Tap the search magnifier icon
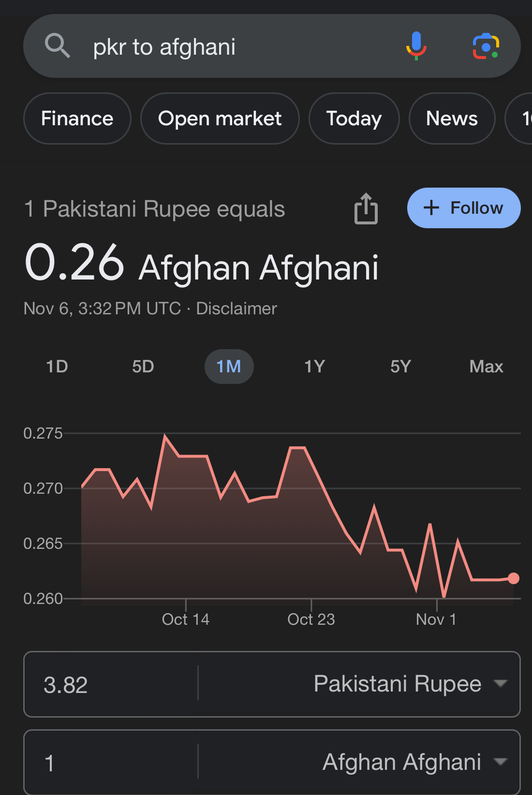Viewport: 532px width, 795px height. 58,46
